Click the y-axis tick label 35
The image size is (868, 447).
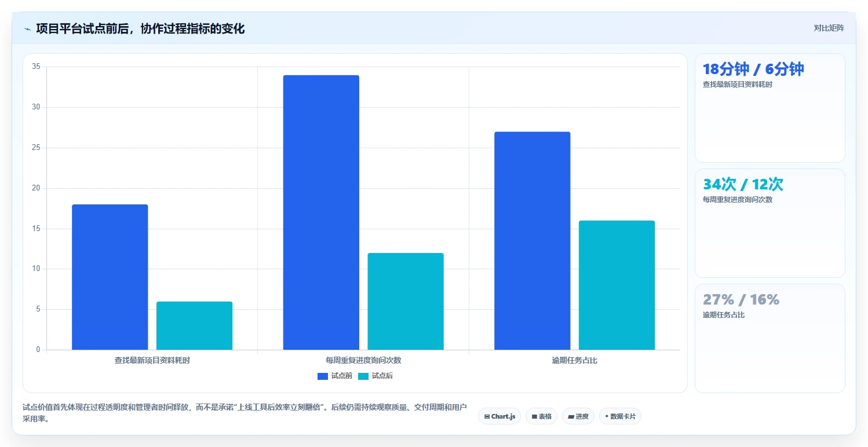(36, 67)
